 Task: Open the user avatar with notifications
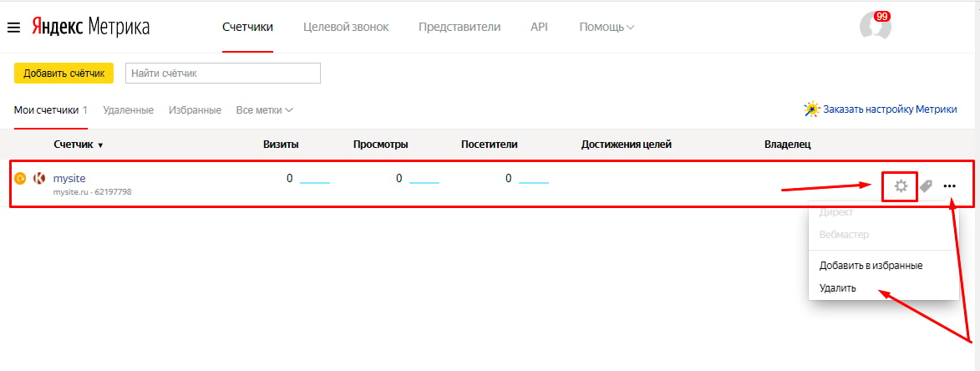875,26
